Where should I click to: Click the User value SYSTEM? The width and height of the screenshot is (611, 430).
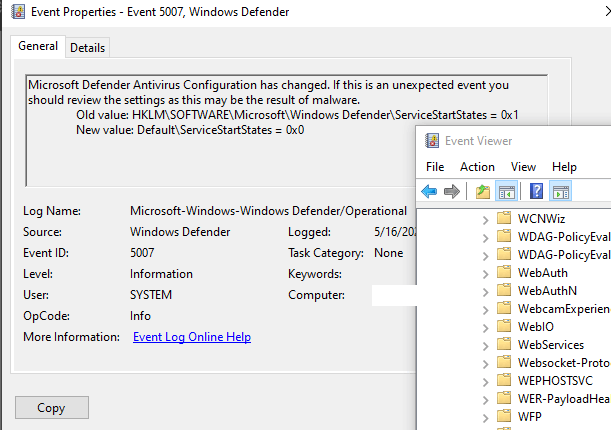[x=151, y=295]
